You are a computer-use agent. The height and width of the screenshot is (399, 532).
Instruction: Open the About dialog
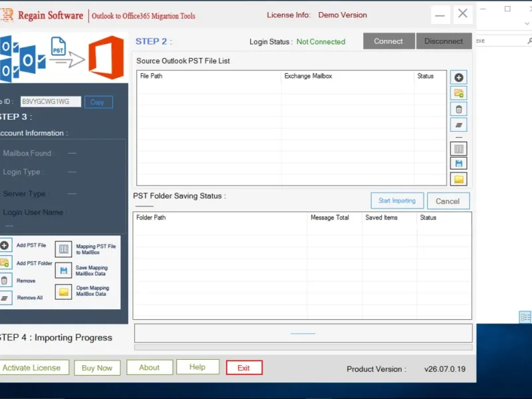point(149,368)
